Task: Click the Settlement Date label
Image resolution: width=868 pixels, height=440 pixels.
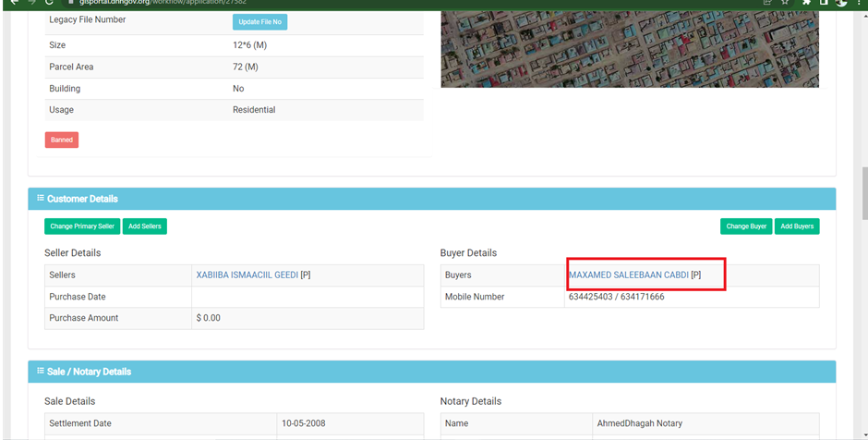Action: tap(80, 423)
